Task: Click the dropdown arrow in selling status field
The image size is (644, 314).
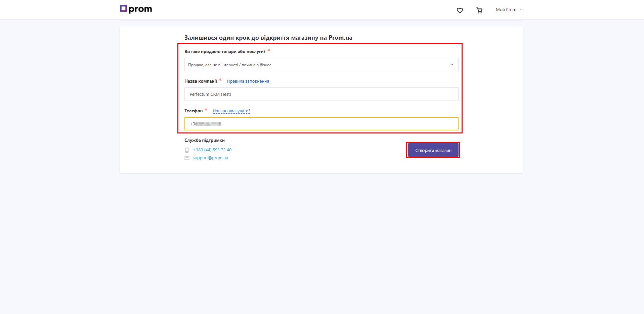Action: click(x=452, y=65)
